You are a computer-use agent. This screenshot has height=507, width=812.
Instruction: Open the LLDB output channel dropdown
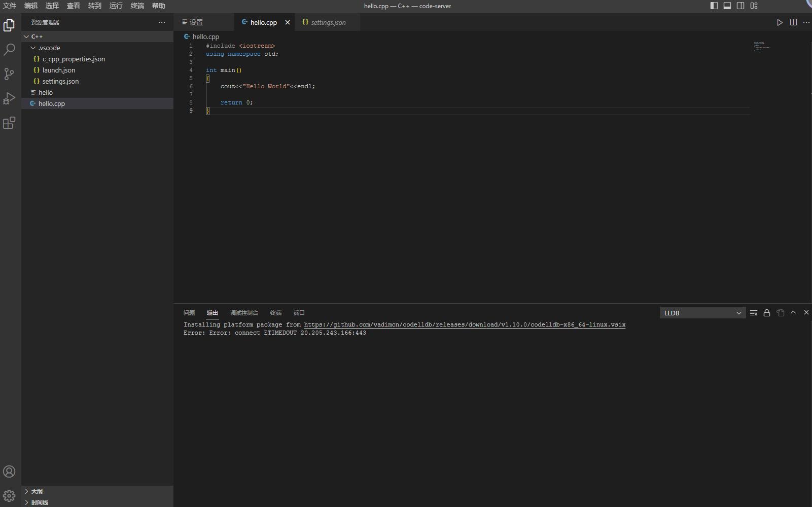(702, 313)
